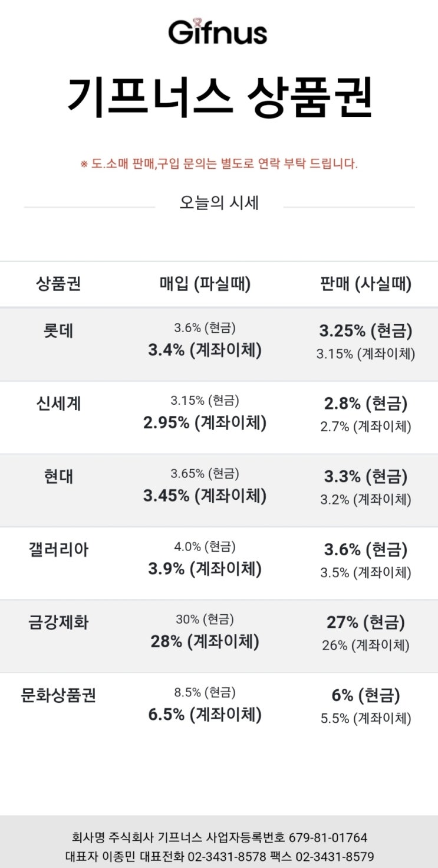438x868 pixels.
Task: Click 롯데 3.4% (계좌이체) purchase rate
Action: [205, 351]
